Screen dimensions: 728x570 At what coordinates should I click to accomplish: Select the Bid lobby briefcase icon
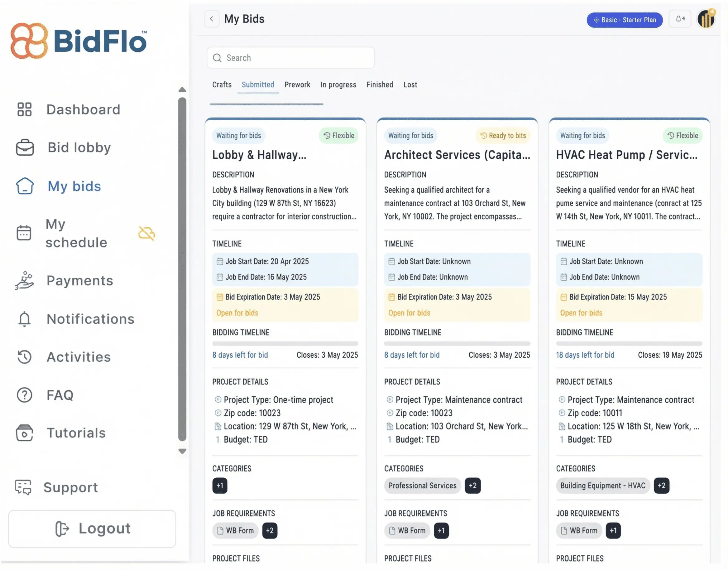point(24,147)
